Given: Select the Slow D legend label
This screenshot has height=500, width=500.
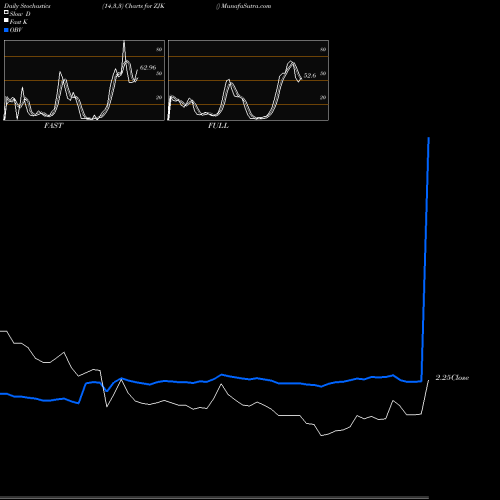Looking at the screenshot, I should pyautogui.click(x=20, y=14).
